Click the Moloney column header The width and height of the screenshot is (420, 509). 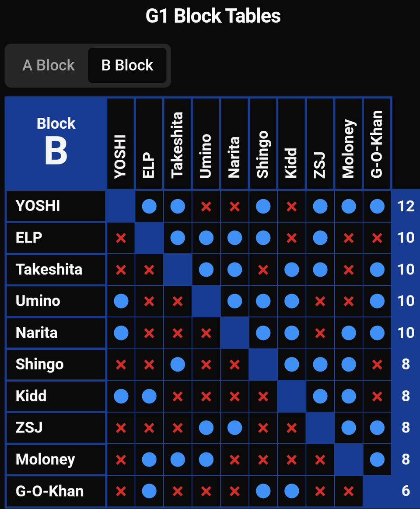[349, 144]
